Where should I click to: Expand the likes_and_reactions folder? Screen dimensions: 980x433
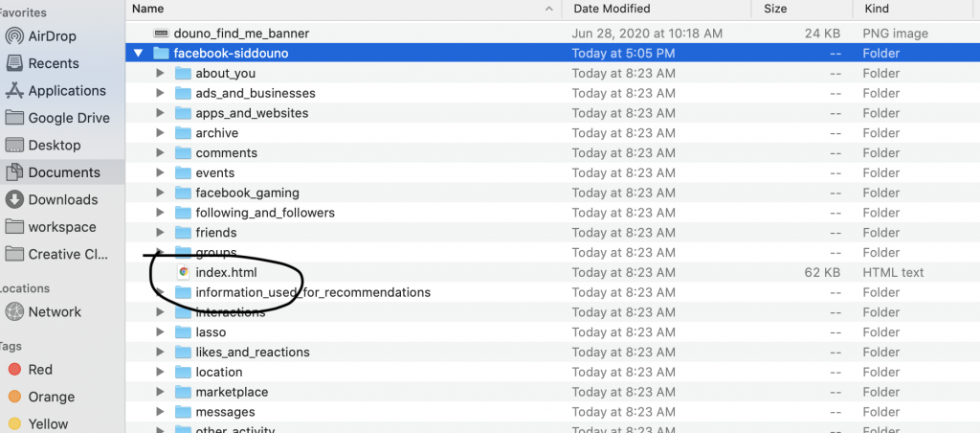pyautogui.click(x=160, y=352)
